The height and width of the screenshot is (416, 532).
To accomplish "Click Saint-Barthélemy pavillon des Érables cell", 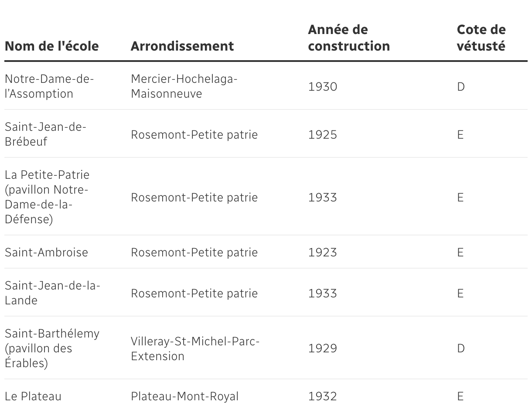I will point(52,348).
